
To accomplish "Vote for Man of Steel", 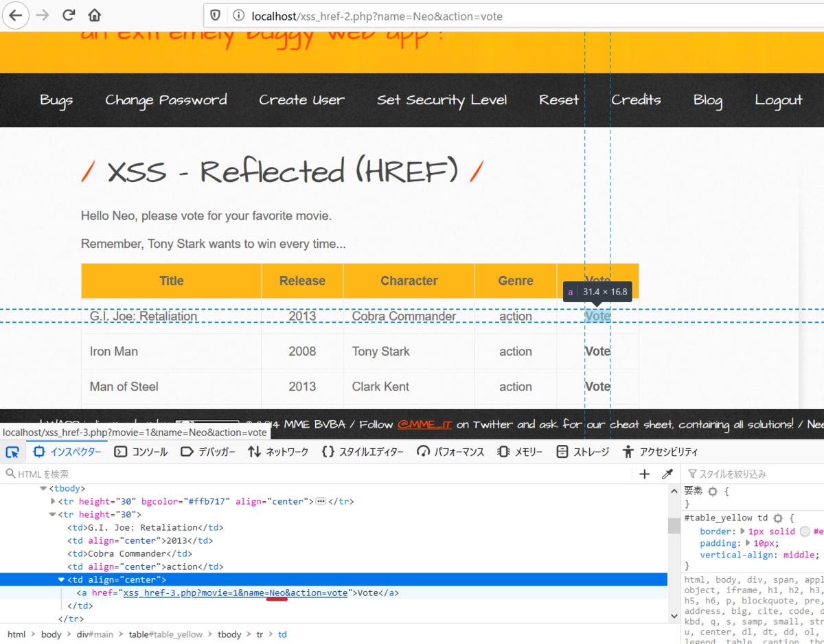I will [x=597, y=387].
